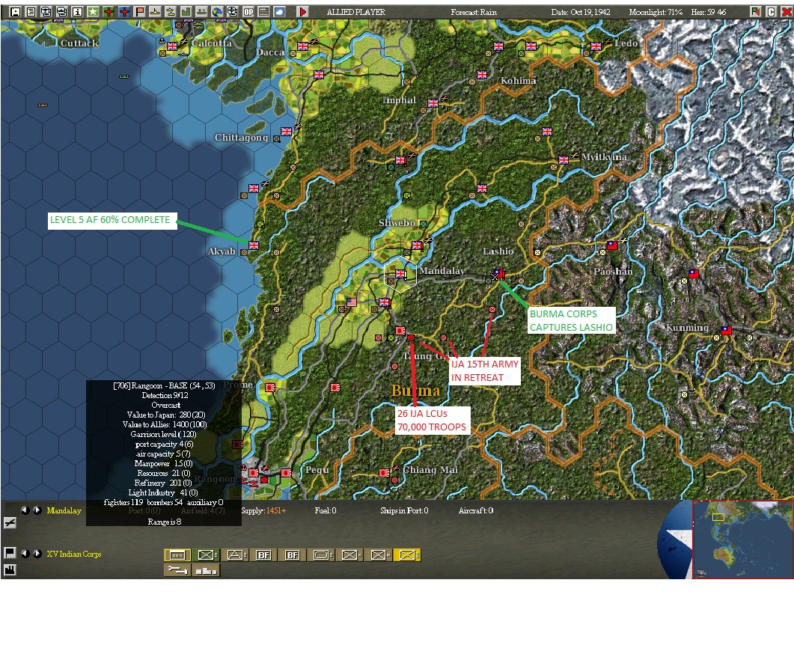794x672 pixels.
Task: Click the white star on green icon
Action: [94, 12]
